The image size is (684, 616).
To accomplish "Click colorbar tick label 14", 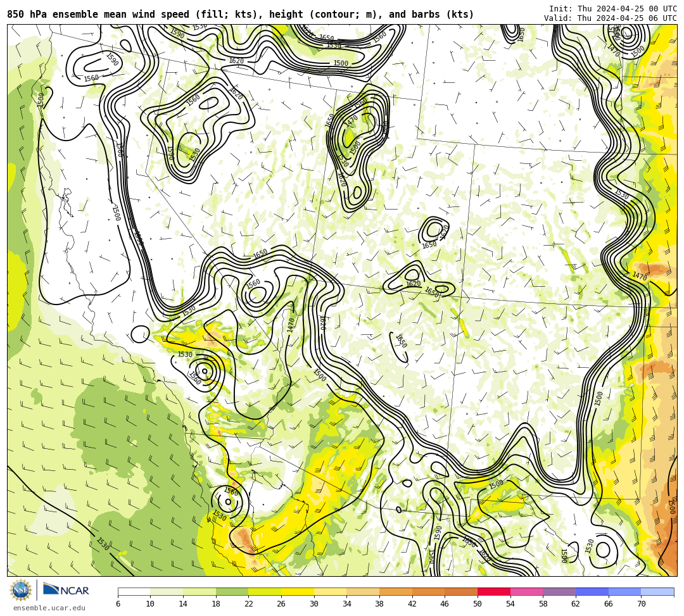I will click(x=183, y=604).
